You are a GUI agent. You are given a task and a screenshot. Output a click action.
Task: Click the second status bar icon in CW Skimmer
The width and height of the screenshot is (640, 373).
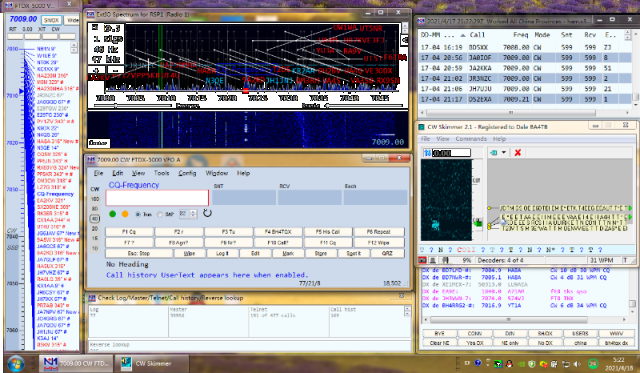pyautogui.click(x=433, y=260)
